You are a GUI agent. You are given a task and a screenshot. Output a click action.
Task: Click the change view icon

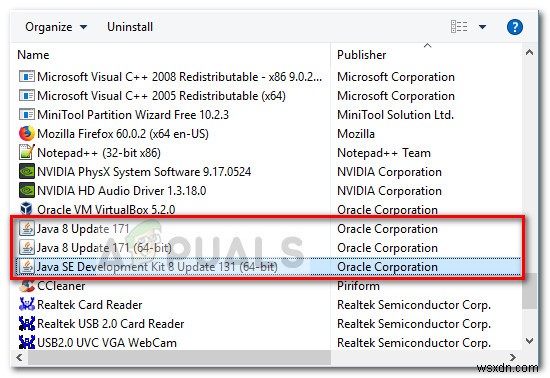point(459,27)
